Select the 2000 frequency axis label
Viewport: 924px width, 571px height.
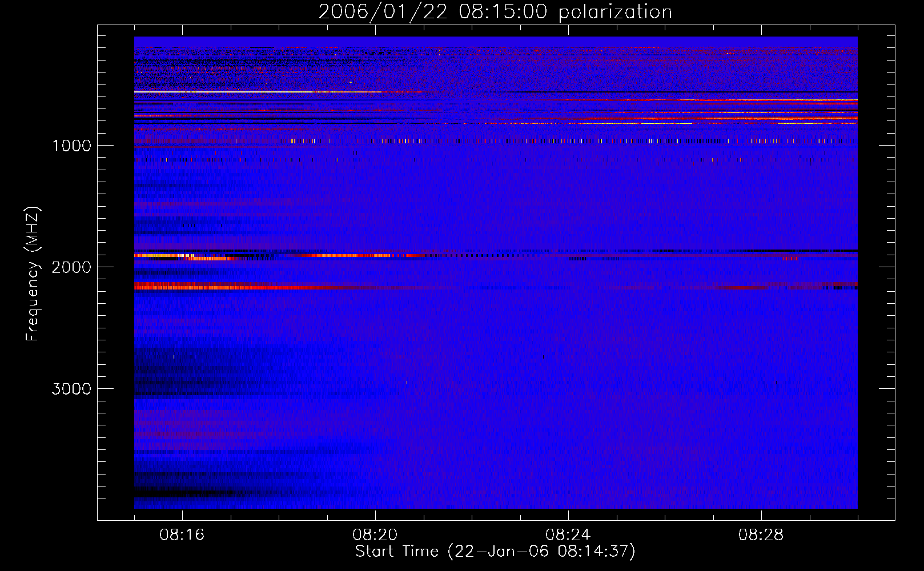pyautogui.click(x=71, y=267)
